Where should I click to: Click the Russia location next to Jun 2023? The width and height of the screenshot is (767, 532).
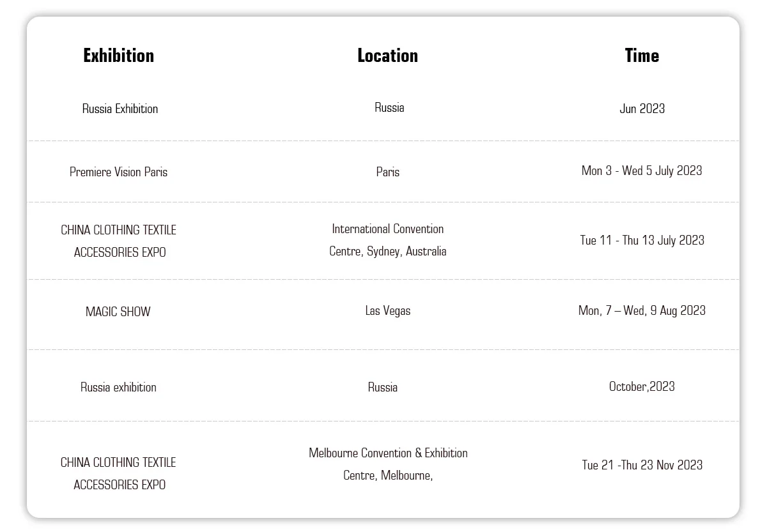point(389,107)
